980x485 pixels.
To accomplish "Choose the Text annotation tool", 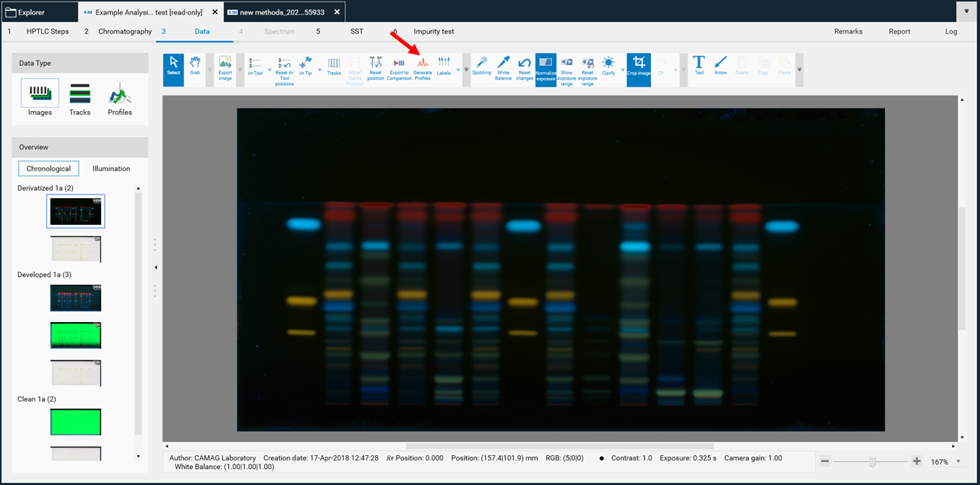I will tap(699, 67).
